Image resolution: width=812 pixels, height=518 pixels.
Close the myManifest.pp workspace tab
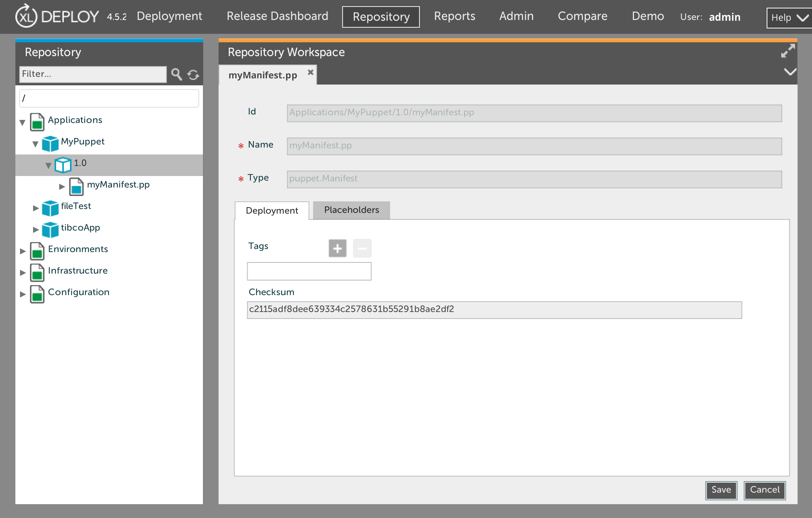click(311, 72)
